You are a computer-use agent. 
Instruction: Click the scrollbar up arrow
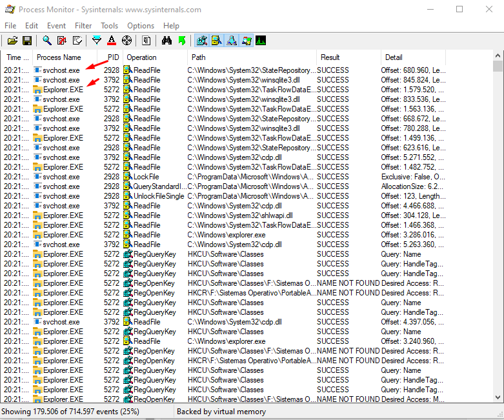click(498, 55)
